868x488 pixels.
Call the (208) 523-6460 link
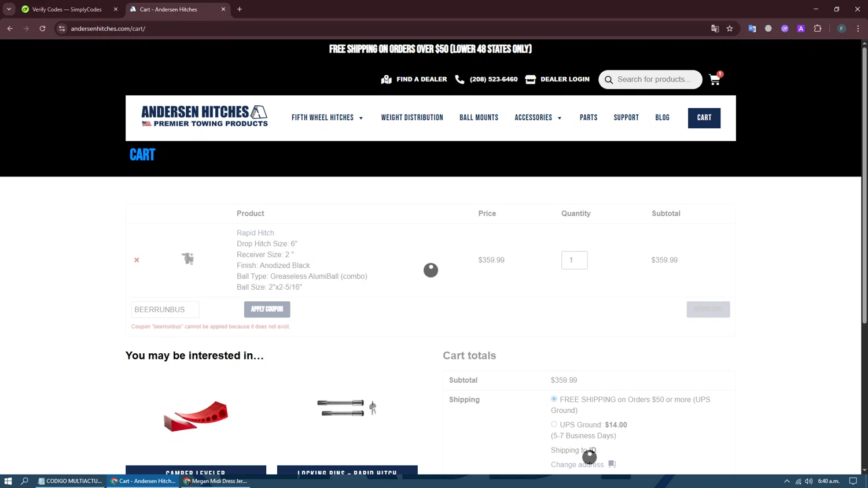pos(494,79)
